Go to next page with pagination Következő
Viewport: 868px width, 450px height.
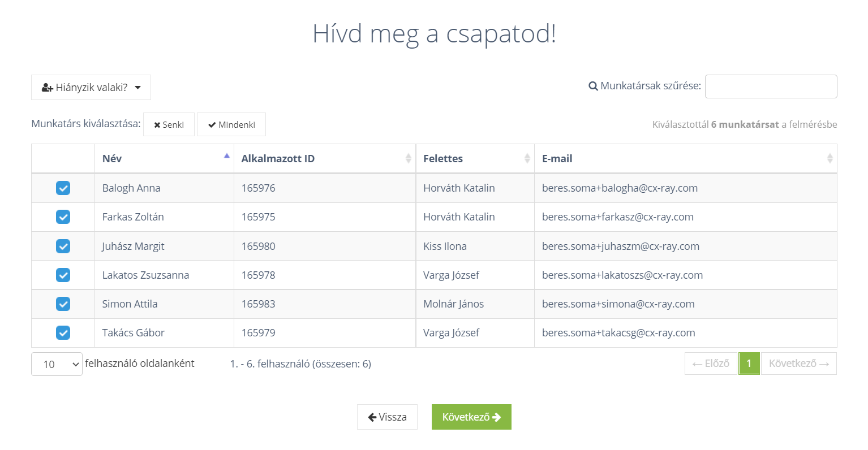798,364
